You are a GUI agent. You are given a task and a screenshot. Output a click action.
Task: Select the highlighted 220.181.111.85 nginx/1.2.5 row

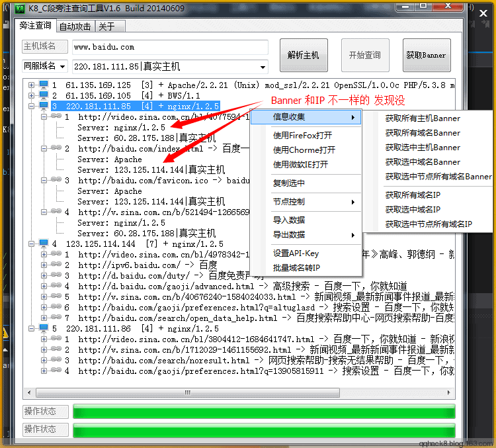point(136,106)
